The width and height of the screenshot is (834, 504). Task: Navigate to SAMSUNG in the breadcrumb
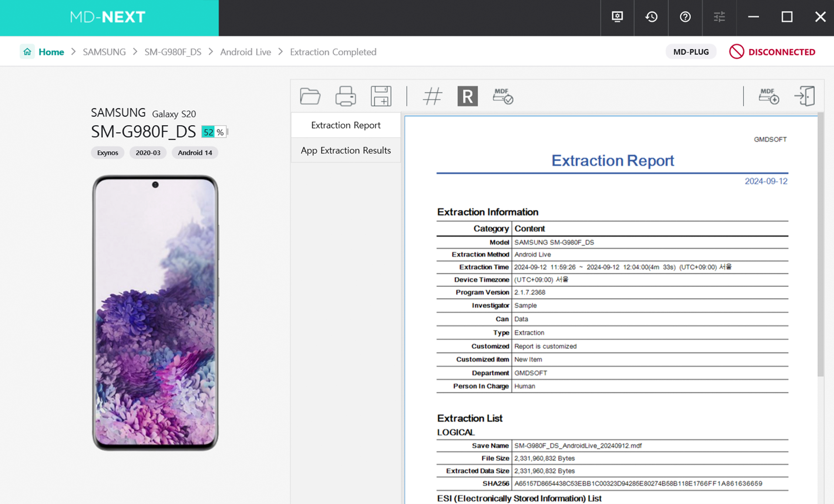tap(104, 52)
